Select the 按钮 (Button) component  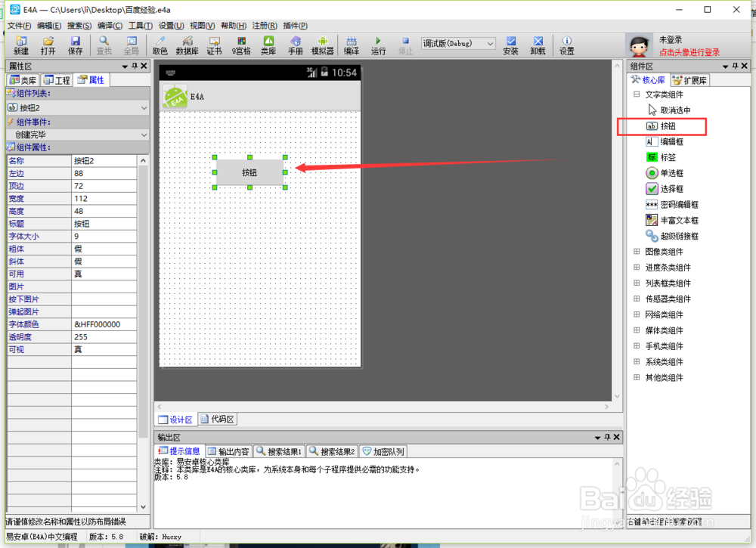click(661, 126)
